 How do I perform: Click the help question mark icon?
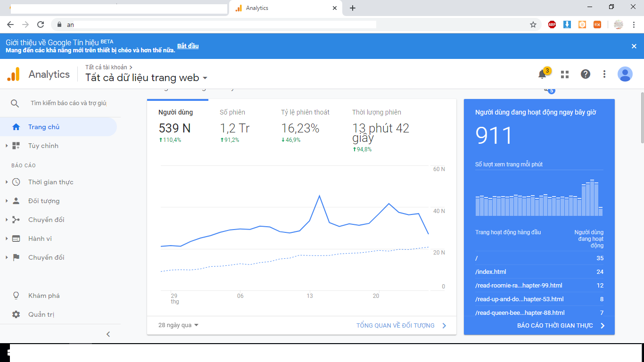click(x=586, y=74)
